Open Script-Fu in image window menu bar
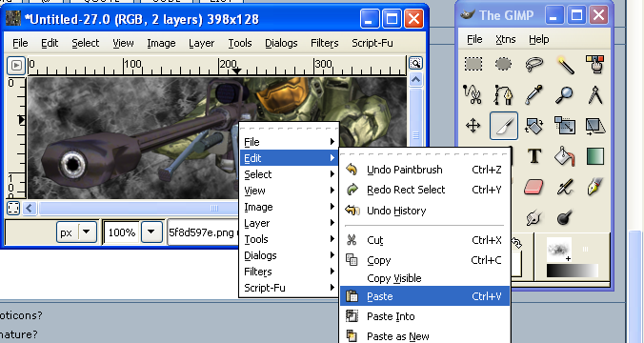The image size is (644, 343). pos(372,43)
